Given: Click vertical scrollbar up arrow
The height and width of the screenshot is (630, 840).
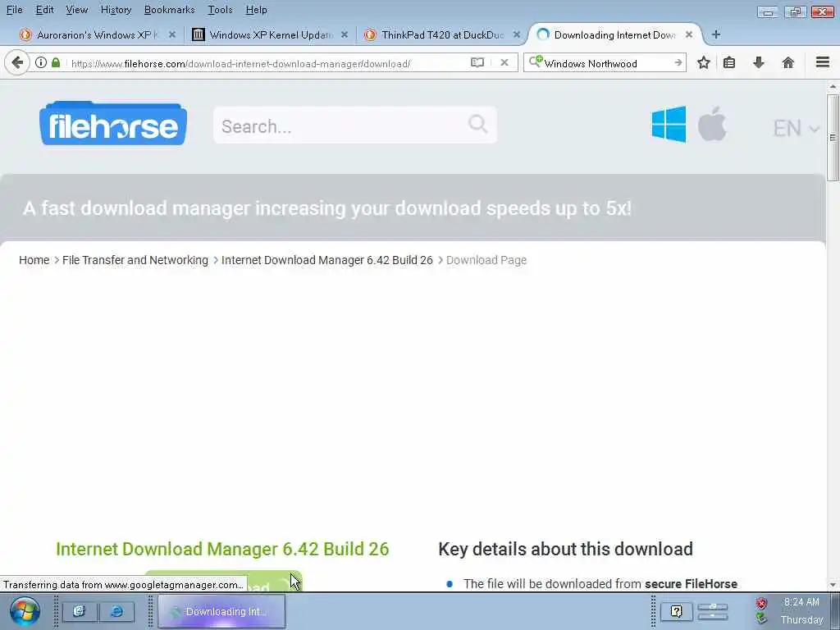Looking at the screenshot, I should coord(833,86).
